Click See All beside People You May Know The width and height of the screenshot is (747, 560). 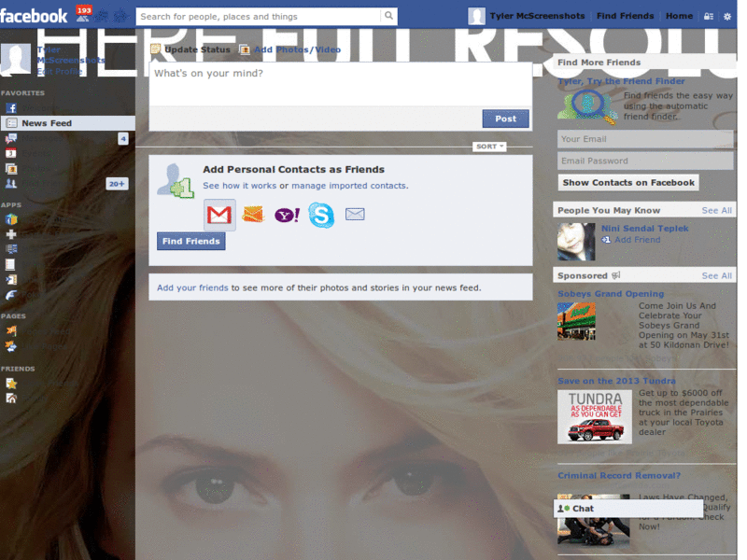coord(716,211)
